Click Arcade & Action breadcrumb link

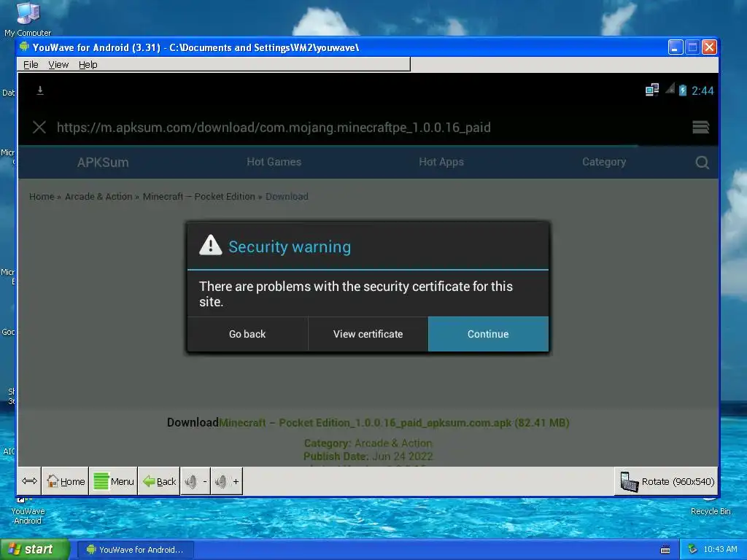pyautogui.click(x=98, y=197)
